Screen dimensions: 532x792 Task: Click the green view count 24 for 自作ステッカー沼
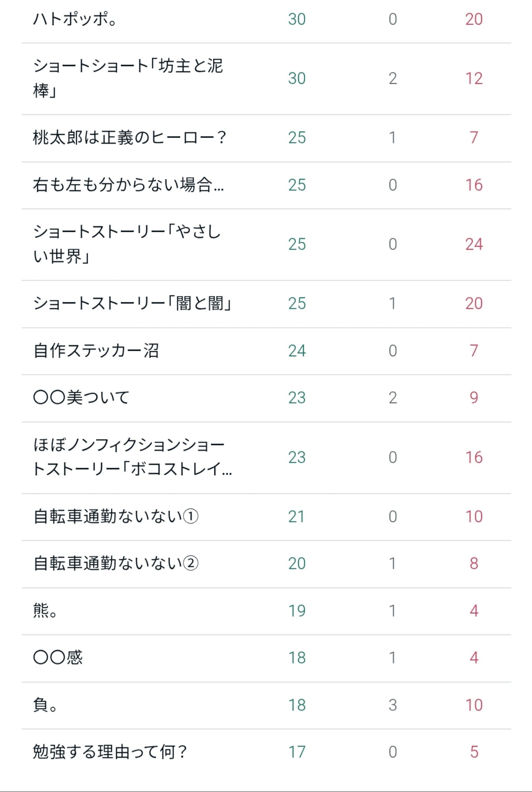pyautogui.click(x=297, y=351)
